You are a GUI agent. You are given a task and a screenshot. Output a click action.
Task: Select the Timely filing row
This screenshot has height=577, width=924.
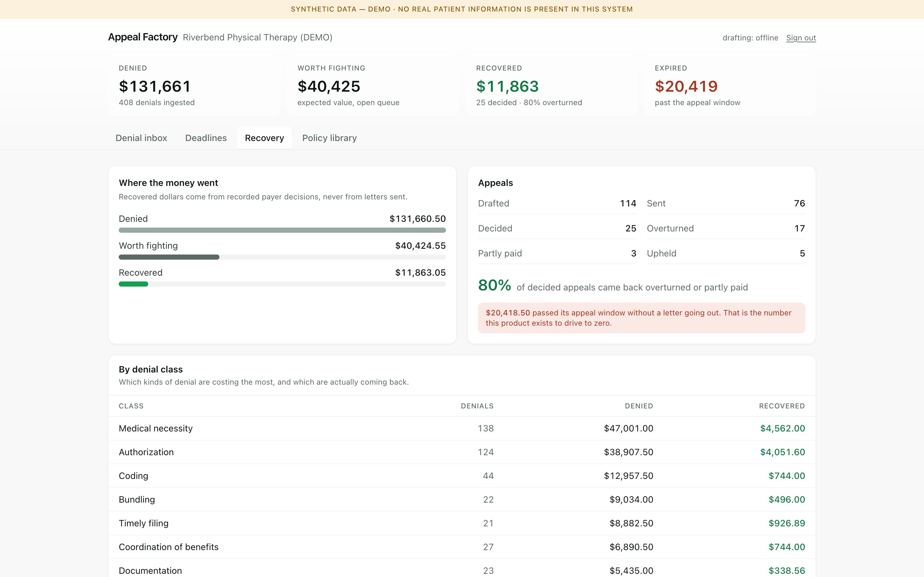(x=462, y=523)
